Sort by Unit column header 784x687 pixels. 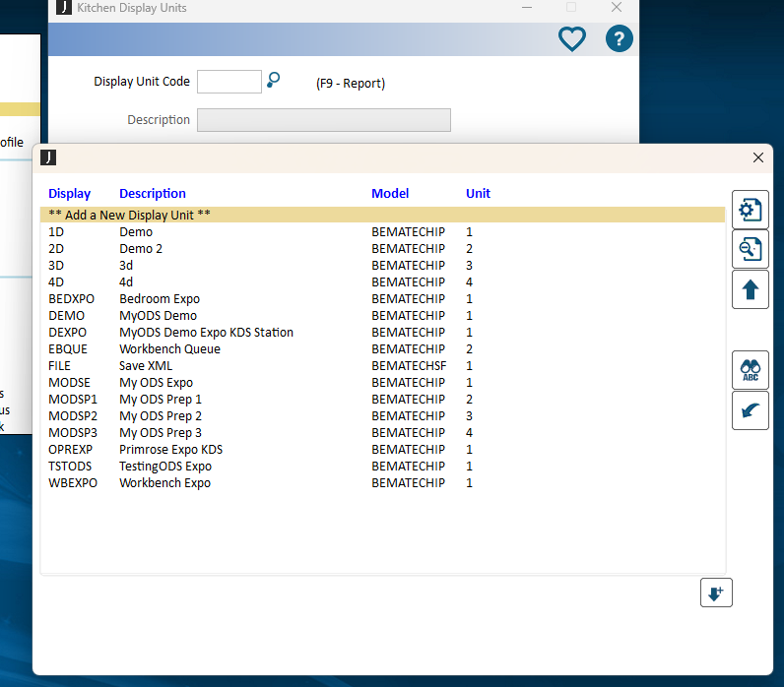coord(478,193)
